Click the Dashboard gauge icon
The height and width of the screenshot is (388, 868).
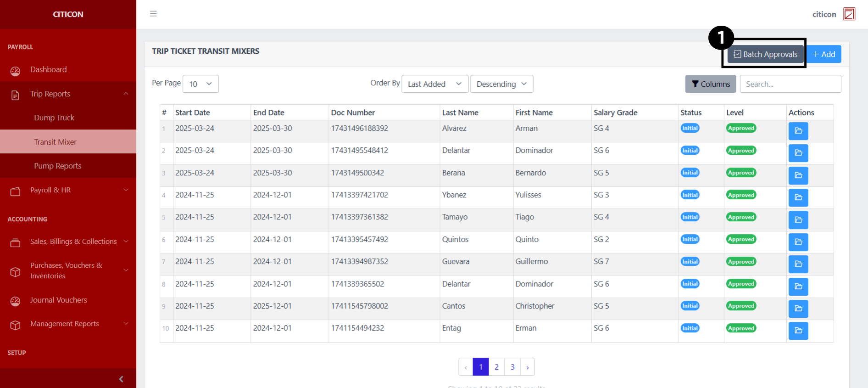[x=16, y=71]
